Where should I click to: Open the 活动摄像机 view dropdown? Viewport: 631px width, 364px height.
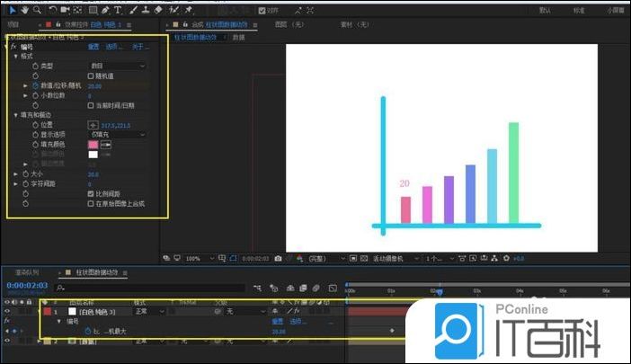(x=396, y=259)
